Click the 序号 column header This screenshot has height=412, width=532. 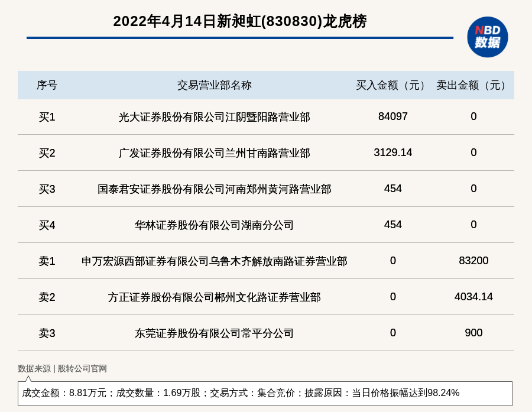tap(47, 85)
